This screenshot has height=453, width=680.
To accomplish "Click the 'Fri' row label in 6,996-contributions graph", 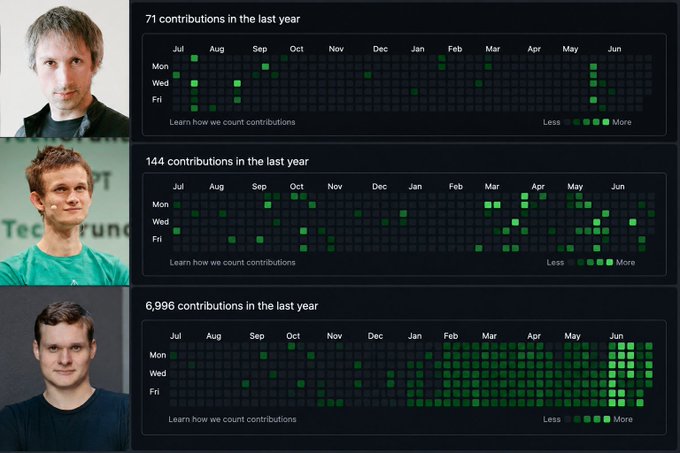I will 154,391.
